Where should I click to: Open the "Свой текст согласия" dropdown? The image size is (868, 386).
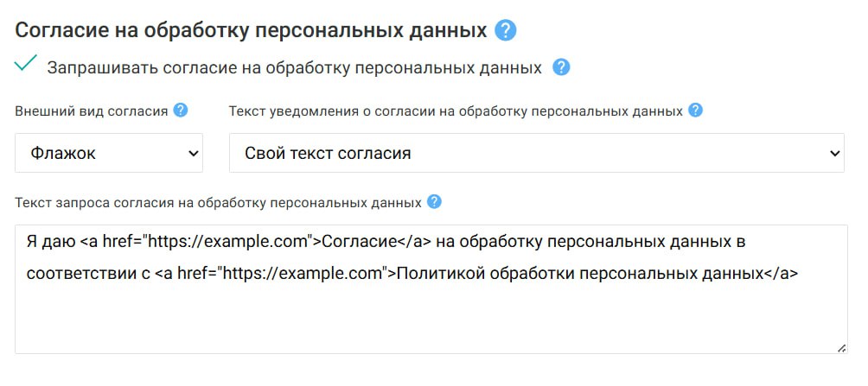[536, 154]
